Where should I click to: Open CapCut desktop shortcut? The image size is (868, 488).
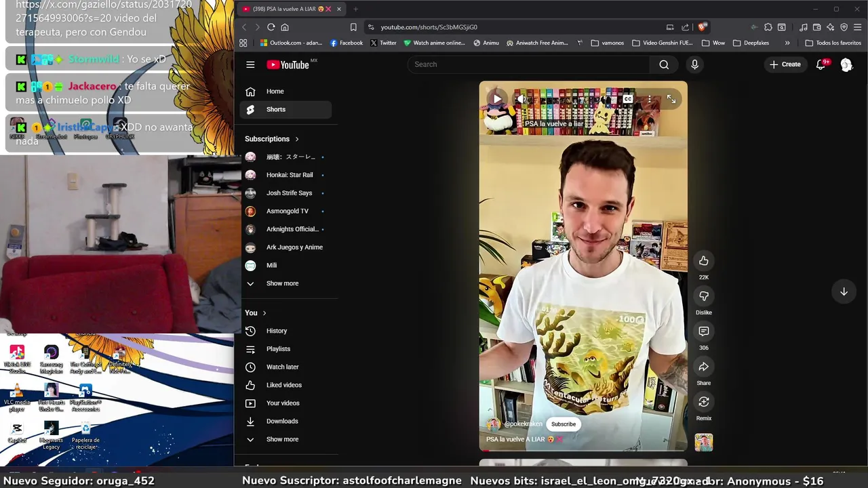coord(17,434)
